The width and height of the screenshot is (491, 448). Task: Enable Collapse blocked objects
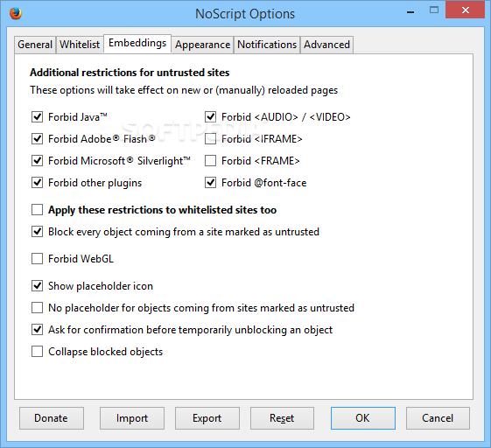coord(38,352)
